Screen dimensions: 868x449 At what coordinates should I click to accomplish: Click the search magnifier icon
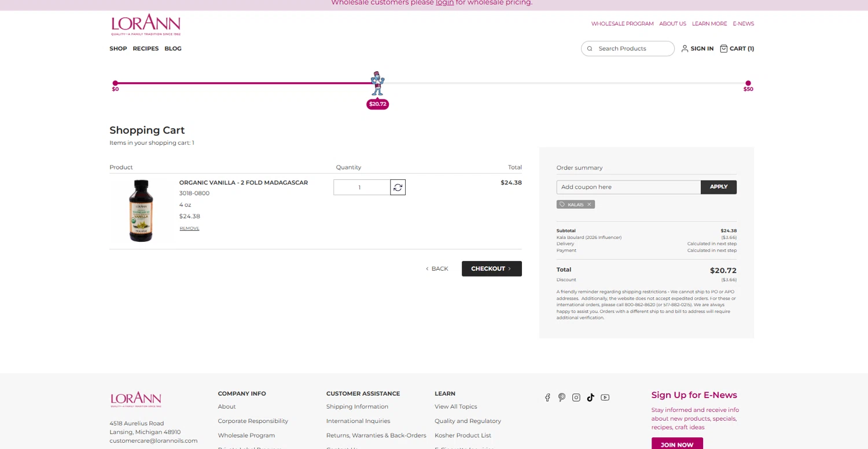click(x=590, y=49)
